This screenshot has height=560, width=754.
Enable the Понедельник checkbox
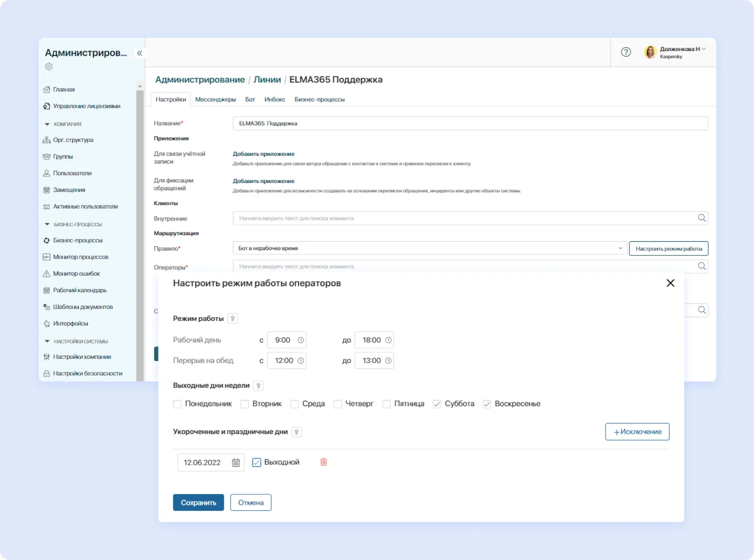pos(177,404)
